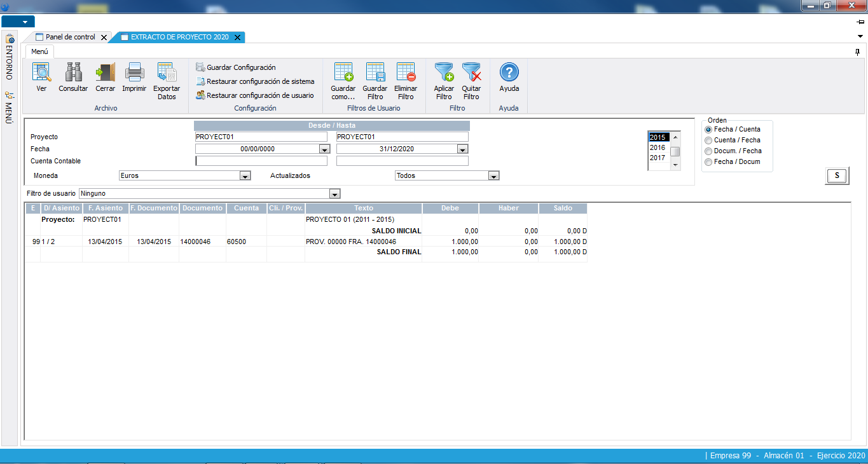Image resolution: width=868 pixels, height=464 pixels.
Task: Print using the Imprimir icon
Action: pyautogui.click(x=134, y=72)
